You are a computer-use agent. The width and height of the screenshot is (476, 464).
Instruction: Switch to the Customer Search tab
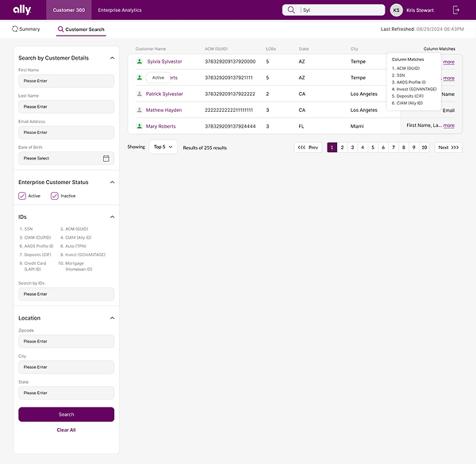(x=81, y=29)
